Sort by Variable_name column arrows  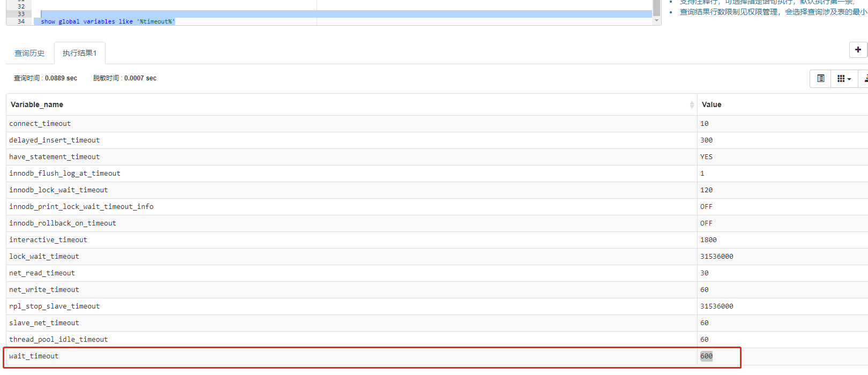[692, 105]
